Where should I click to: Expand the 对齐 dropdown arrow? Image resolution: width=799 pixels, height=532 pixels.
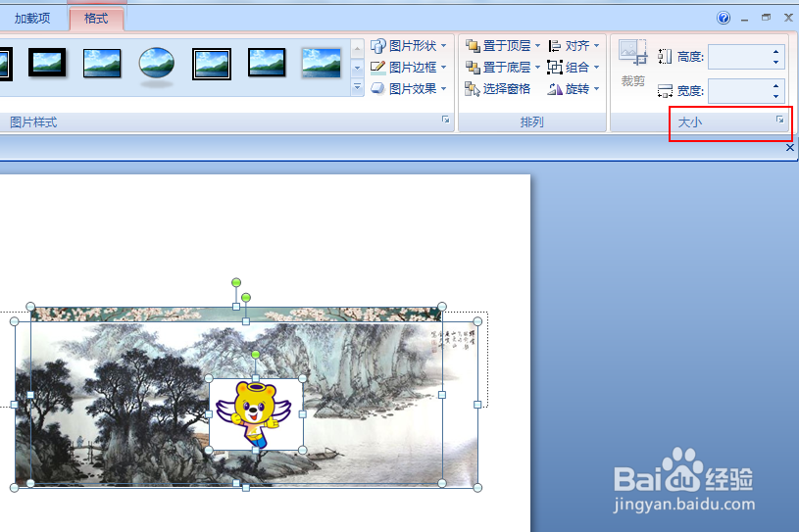pyautogui.click(x=596, y=46)
